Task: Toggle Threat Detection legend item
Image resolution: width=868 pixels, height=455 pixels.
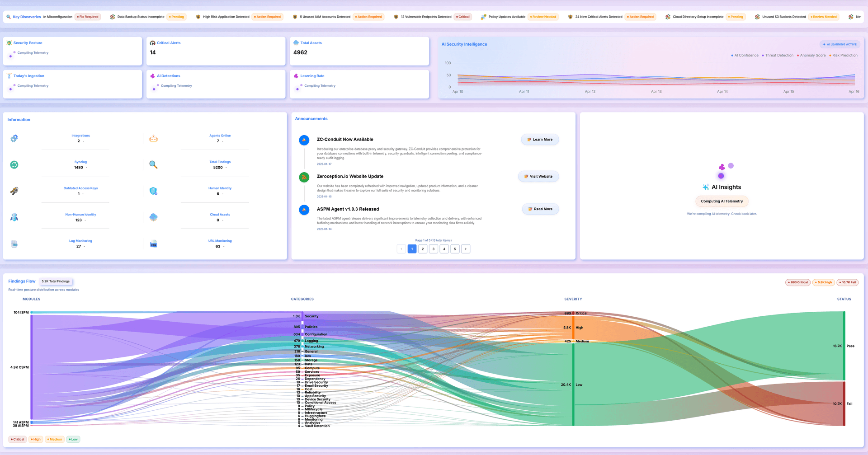Action: click(778, 56)
